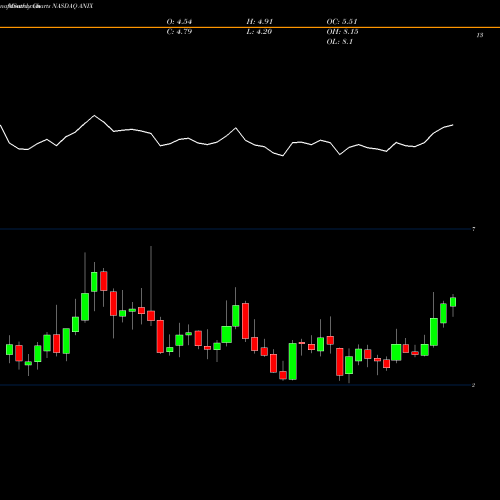Select the open value O: 4.54
Viewport: 500px width, 500px height.
coord(179,22)
